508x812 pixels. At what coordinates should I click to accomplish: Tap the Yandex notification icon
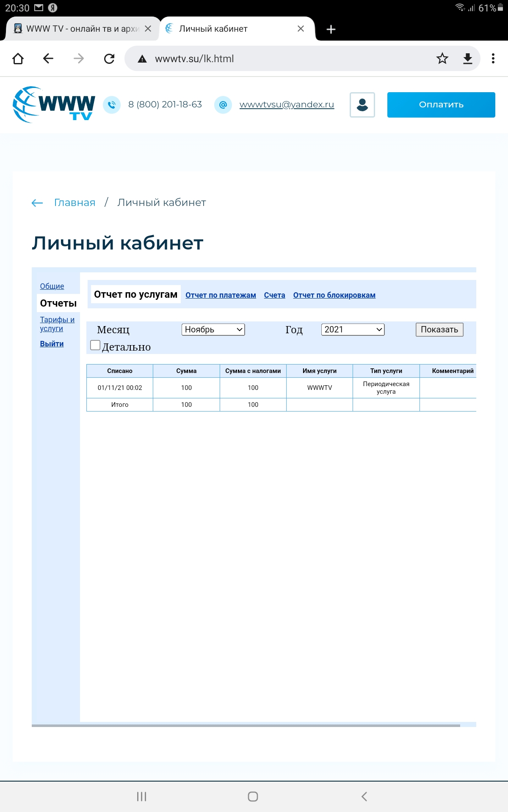[53, 8]
